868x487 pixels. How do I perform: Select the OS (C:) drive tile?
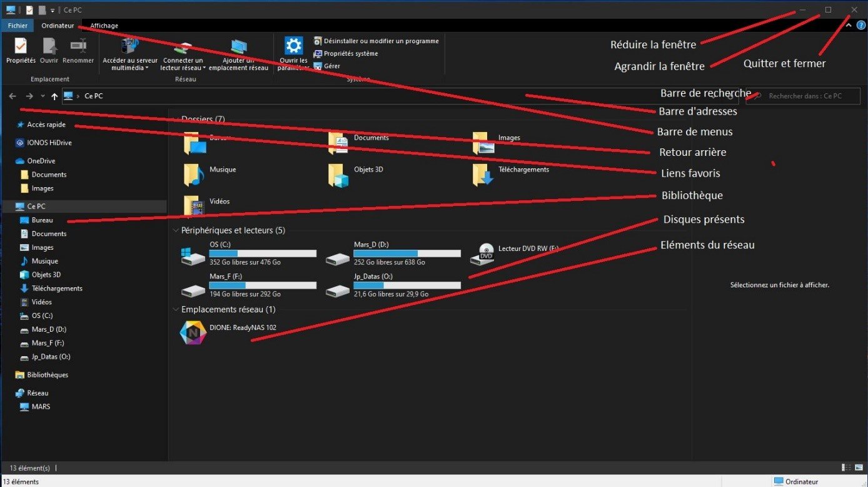(248, 254)
